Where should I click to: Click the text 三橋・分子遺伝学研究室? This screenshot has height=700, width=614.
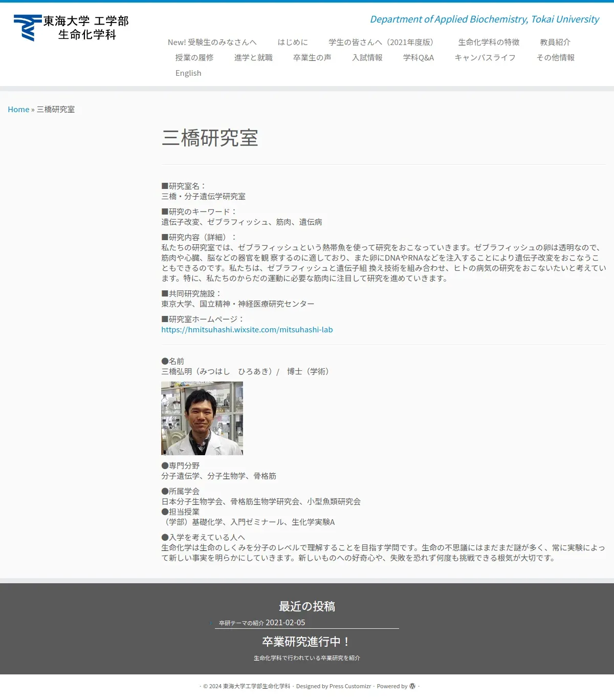point(204,197)
